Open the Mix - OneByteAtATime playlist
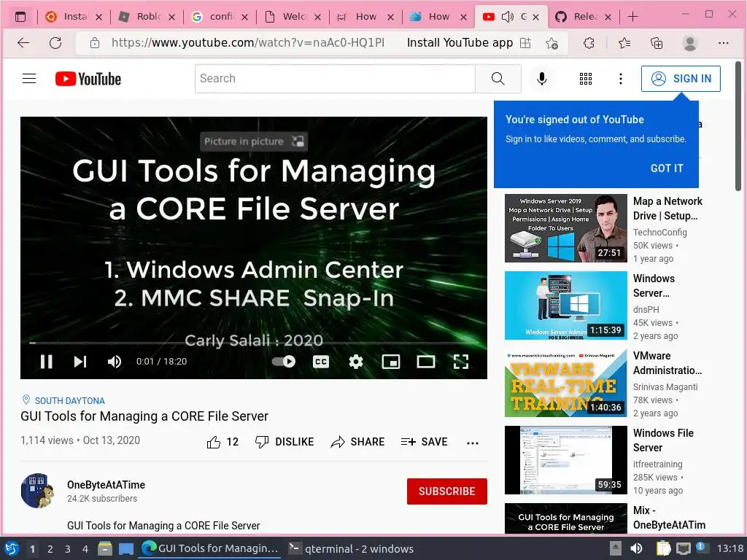This screenshot has width=747, height=560. (670, 518)
